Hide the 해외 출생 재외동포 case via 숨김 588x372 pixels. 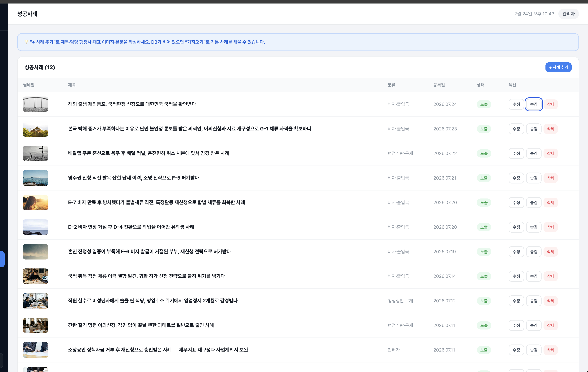click(534, 104)
